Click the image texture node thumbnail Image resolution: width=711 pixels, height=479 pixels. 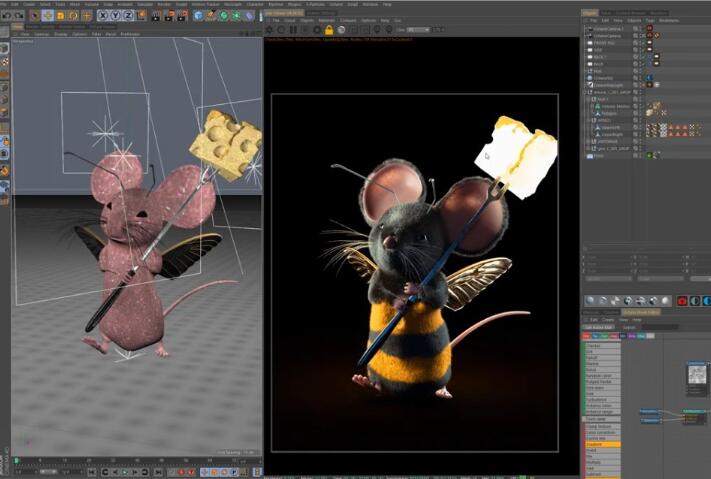(x=697, y=375)
